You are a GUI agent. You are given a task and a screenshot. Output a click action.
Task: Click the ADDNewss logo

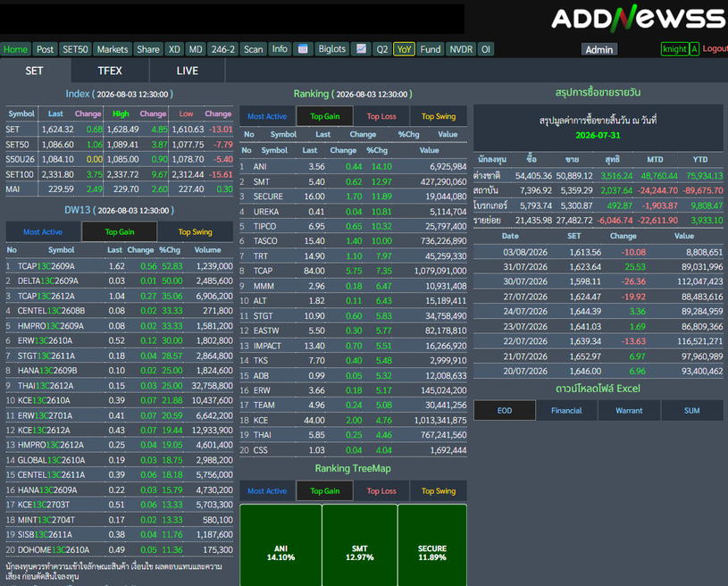tap(639, 19)
